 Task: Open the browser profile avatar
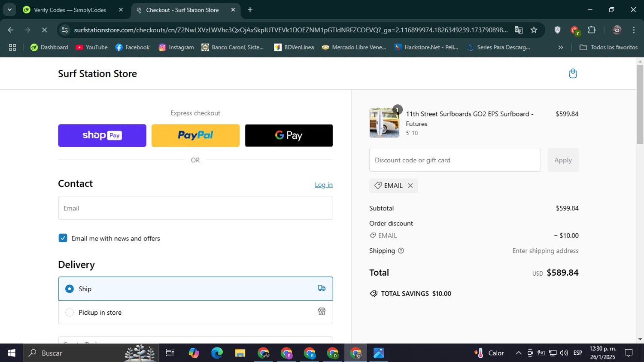617,30
